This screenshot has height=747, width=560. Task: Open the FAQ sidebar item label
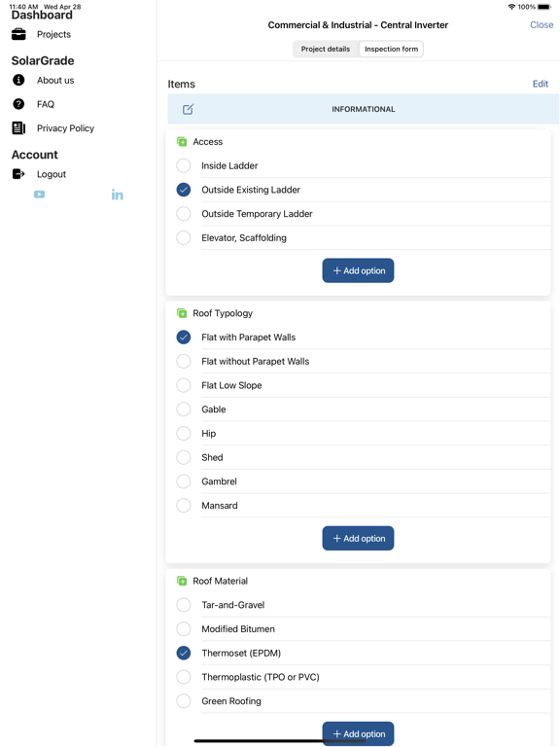(46, 104)
